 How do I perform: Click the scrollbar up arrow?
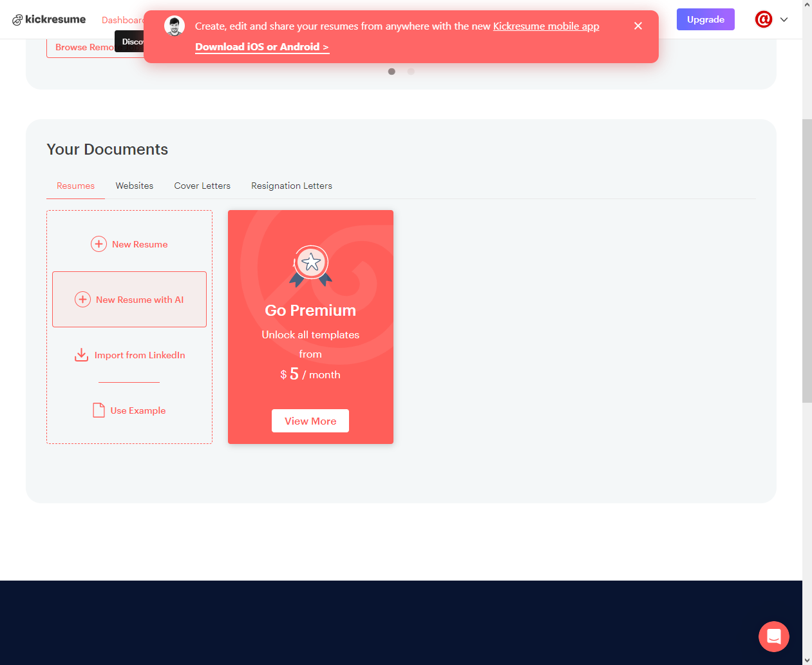(807, 5)
